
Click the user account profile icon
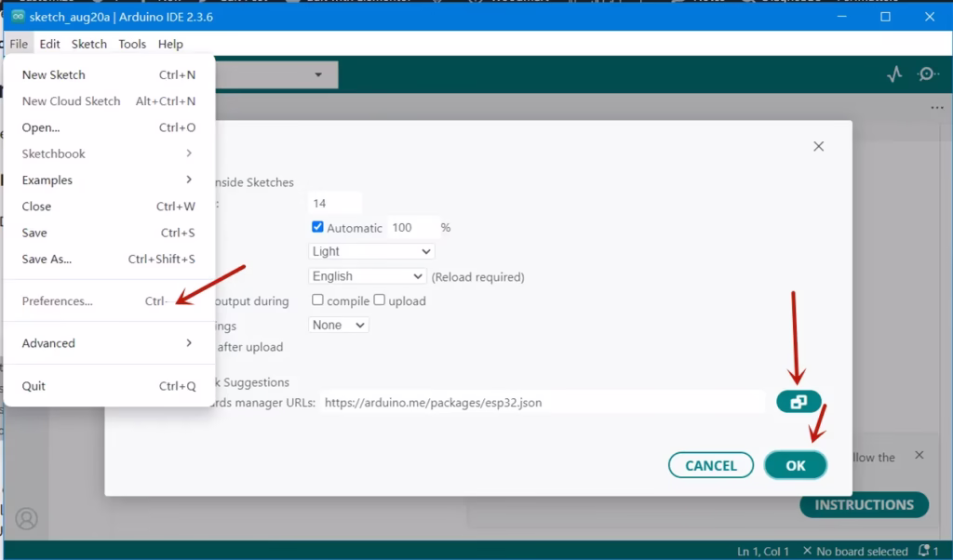[x=26, y=519]
